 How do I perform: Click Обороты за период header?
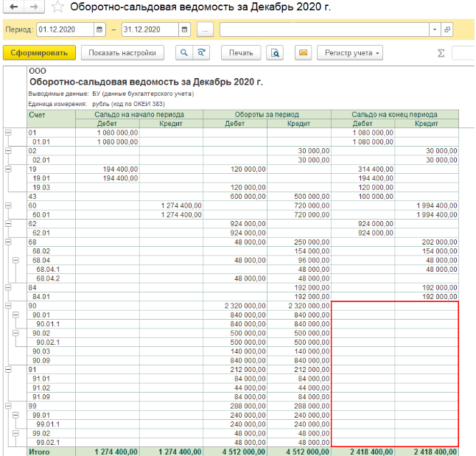click(x=267, y=114)
